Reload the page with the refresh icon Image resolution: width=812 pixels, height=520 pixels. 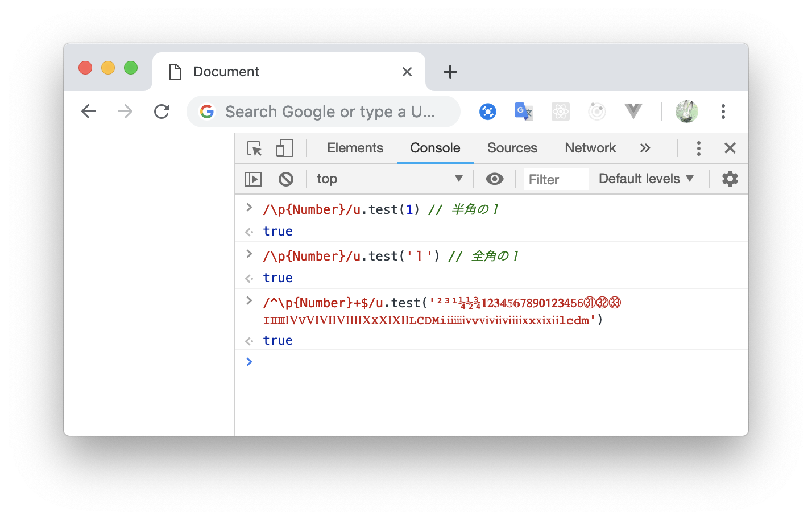[162, 112]
